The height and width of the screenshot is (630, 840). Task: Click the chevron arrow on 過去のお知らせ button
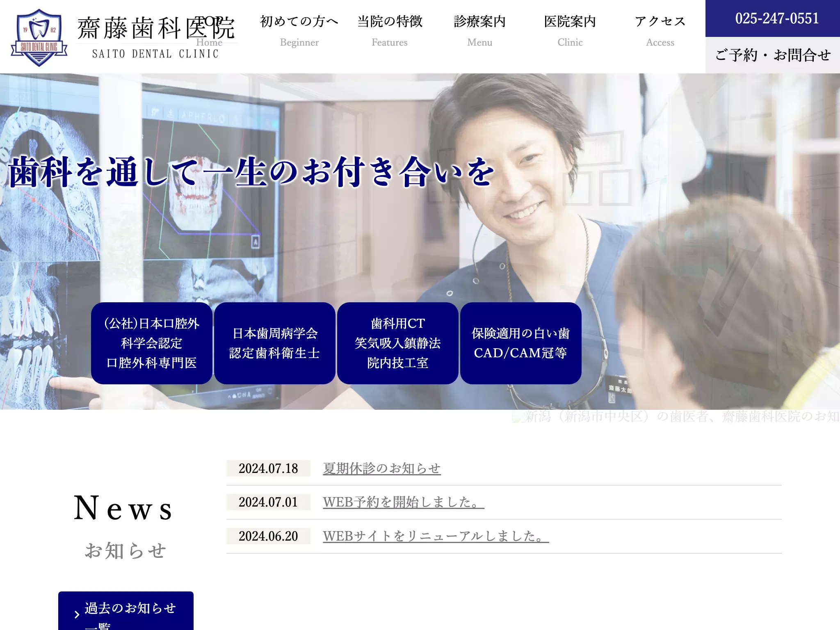pyautogui.click(x=77, y=614)
